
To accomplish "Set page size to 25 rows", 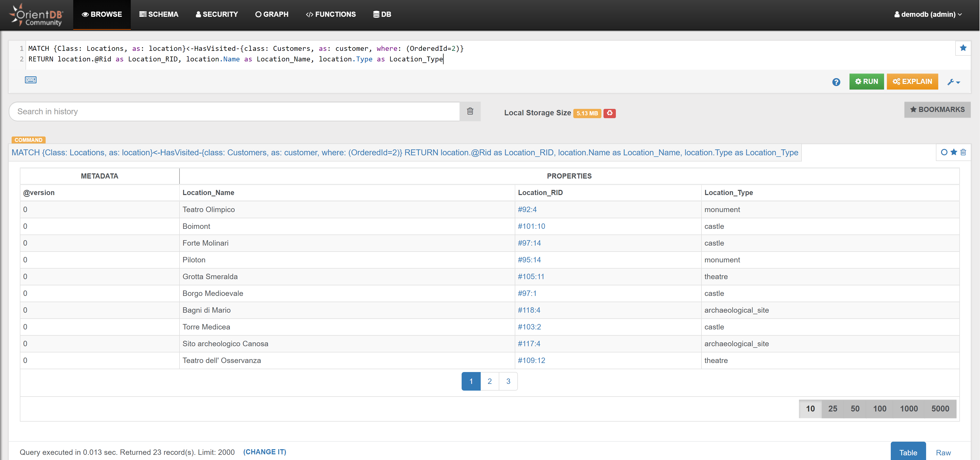I will pos(832,409).
